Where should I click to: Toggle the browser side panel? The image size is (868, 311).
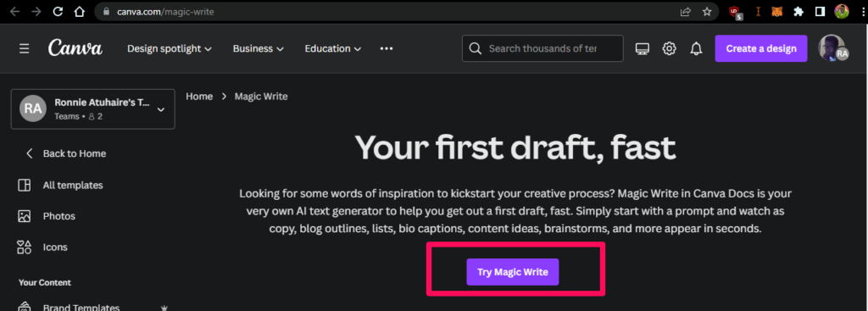point(820,12)
